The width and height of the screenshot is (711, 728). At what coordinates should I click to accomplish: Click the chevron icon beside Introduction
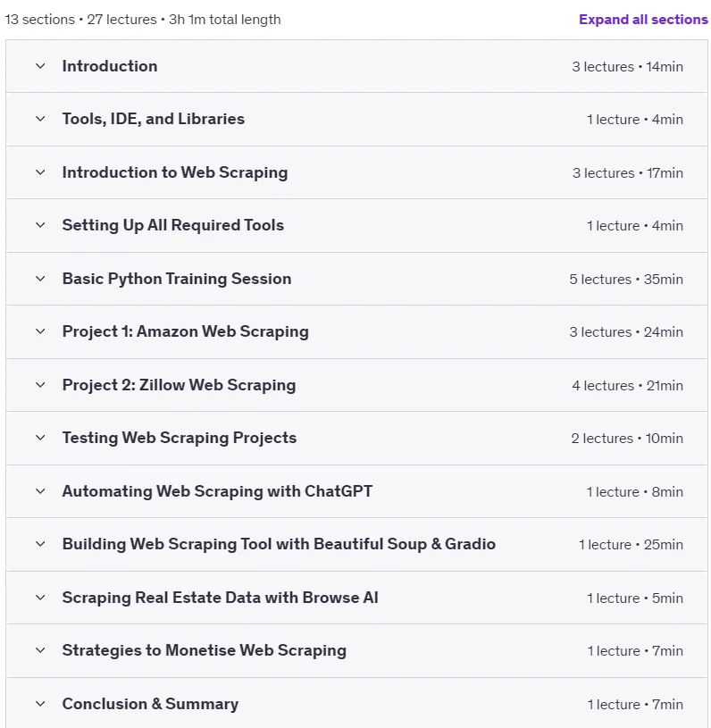pos(40,66)
